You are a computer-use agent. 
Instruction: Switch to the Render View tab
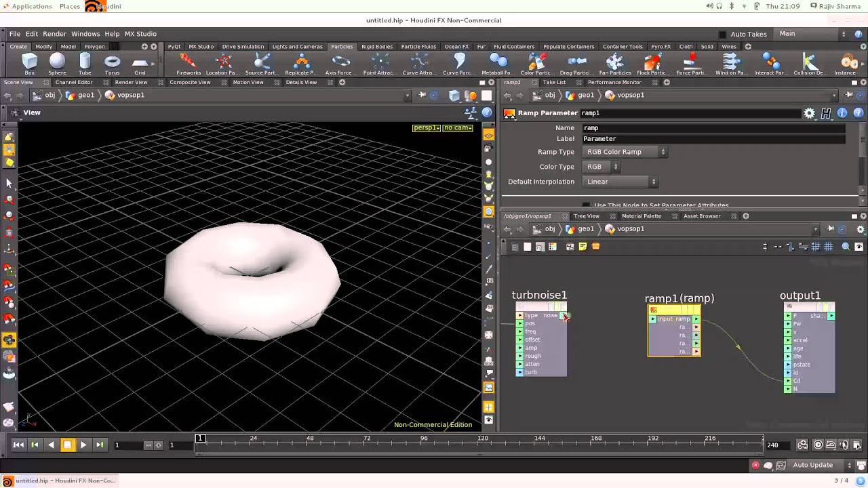pyautogui.click(x=131, y=82)
